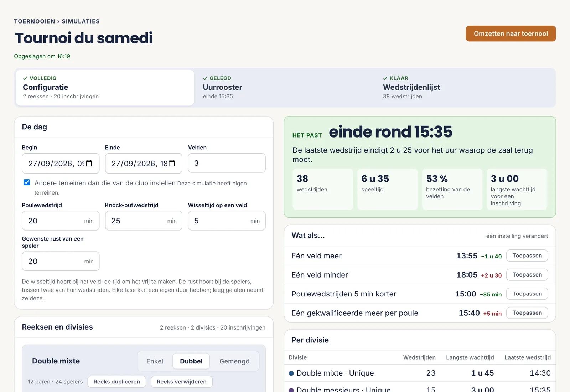Apply 'Poulewedstrijden 5 min korter' scenario
Viewport: 570px width, 392px height.
click(x=527, y=294)
